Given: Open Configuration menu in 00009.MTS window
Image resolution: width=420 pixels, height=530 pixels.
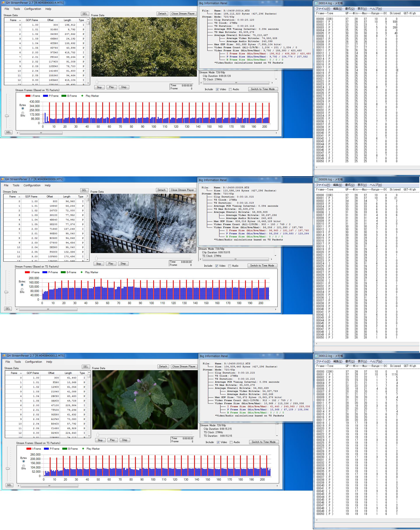Looking at the screenshot, I should pyautogui.click(x=32, y=185).
